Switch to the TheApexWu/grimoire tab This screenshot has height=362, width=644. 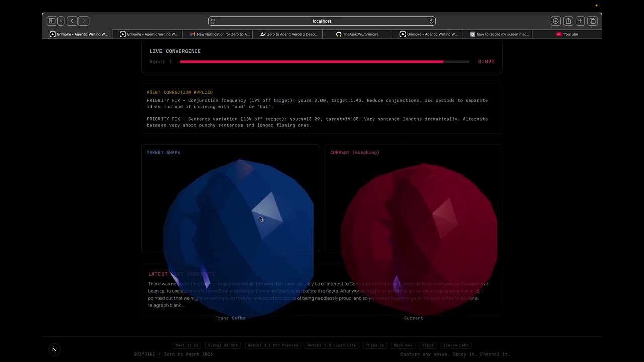pyautogui.click(x=357, y=34)
